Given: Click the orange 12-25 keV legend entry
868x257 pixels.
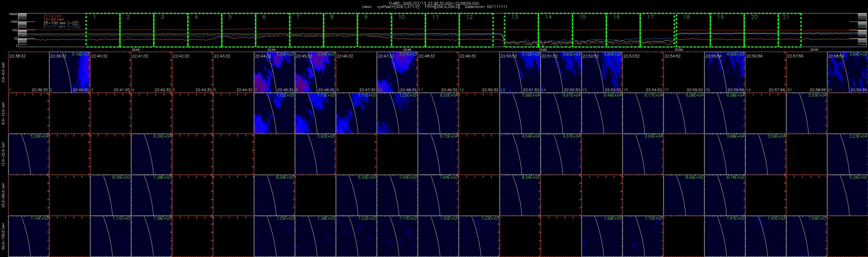Looking at the screenshot, I should coord(53,19).
